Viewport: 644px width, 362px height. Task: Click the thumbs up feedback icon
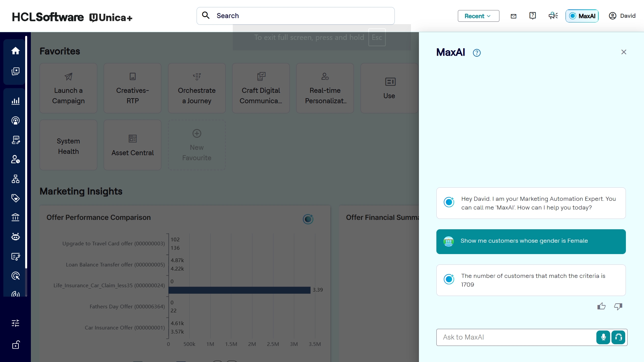tap(601, 306)
